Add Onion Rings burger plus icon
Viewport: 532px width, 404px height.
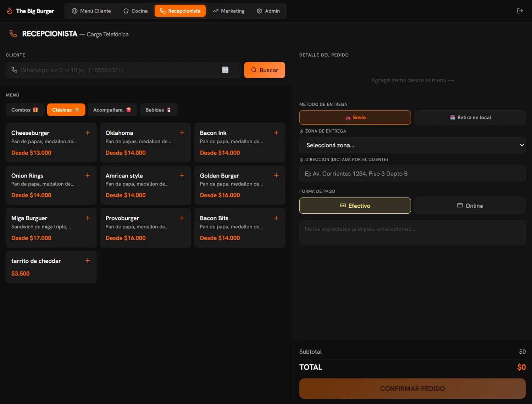coord(88,175)
